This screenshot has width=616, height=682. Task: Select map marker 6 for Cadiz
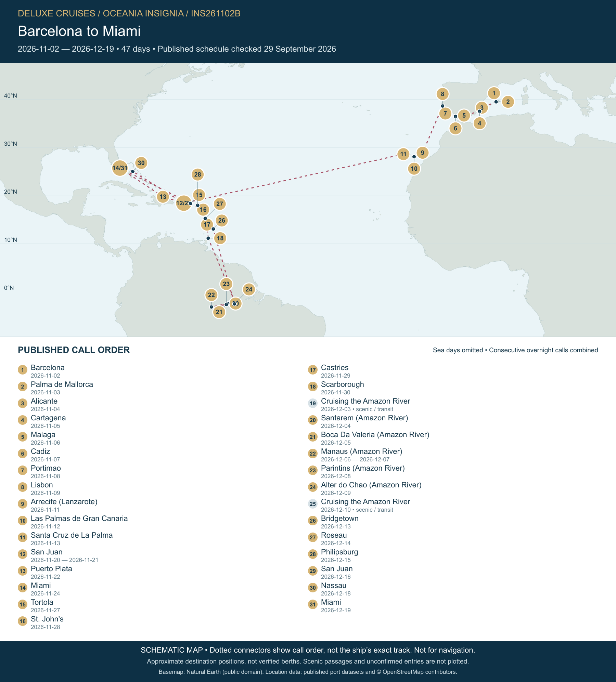pyautogui.click(x=455, y=128)
